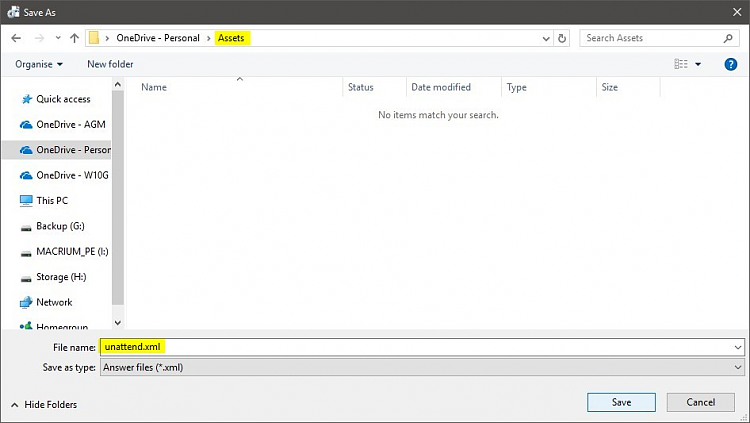Select OneDrive - Personal in address path
The height and width of the screenshot is (423, 750).
coord(158,38)
